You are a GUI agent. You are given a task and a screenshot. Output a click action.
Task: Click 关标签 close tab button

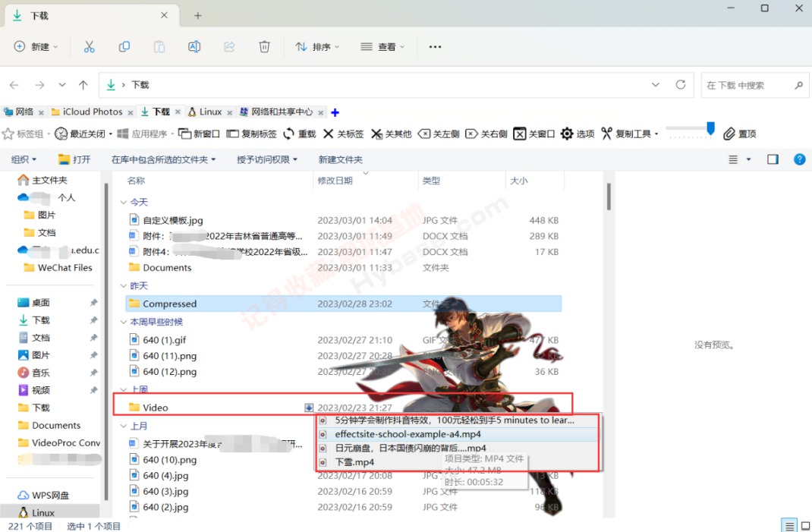343,134
